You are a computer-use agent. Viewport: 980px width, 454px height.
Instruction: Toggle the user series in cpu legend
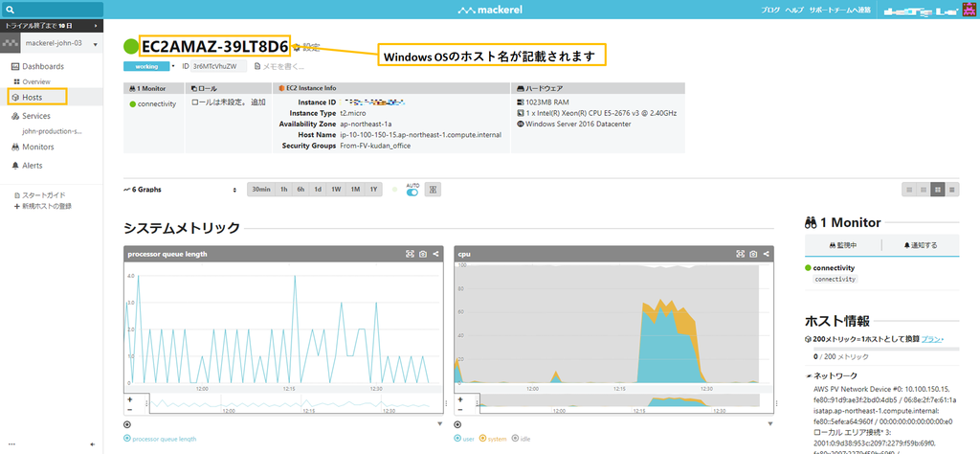464,439
